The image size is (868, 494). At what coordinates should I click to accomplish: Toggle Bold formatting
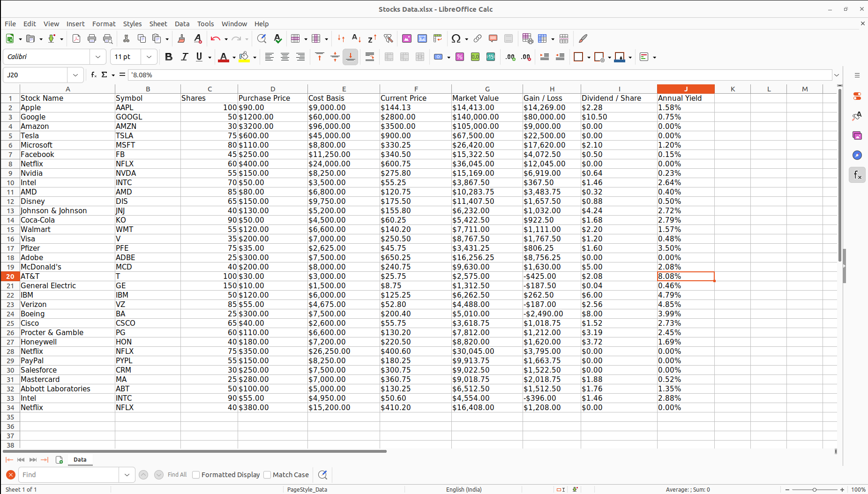point(169,57)
